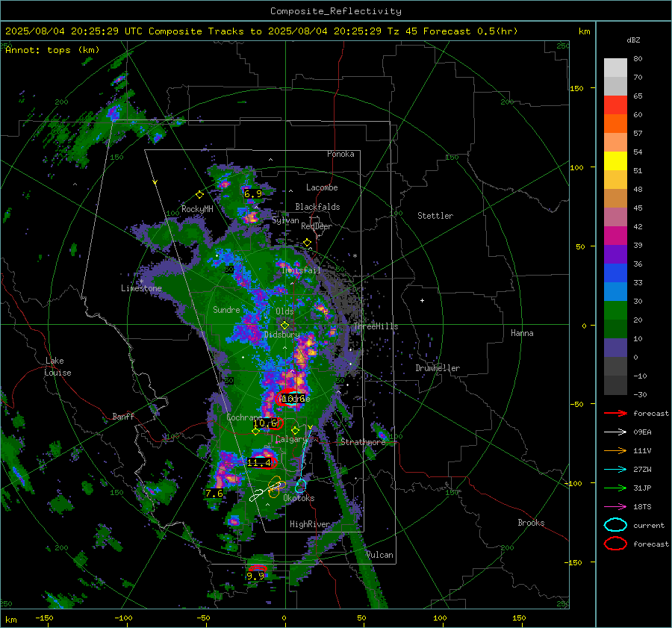Click the Vulcan city label
The image size is (672, 628).
pos(379,555)
